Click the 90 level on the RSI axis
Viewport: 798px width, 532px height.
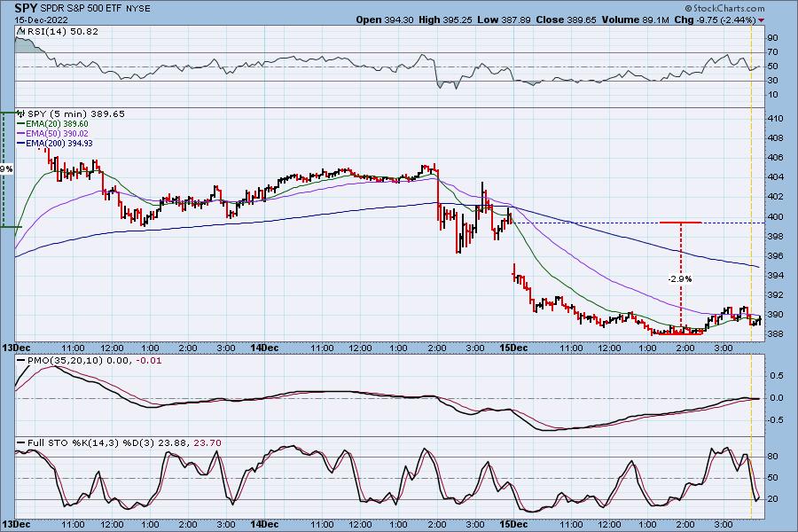772,37
